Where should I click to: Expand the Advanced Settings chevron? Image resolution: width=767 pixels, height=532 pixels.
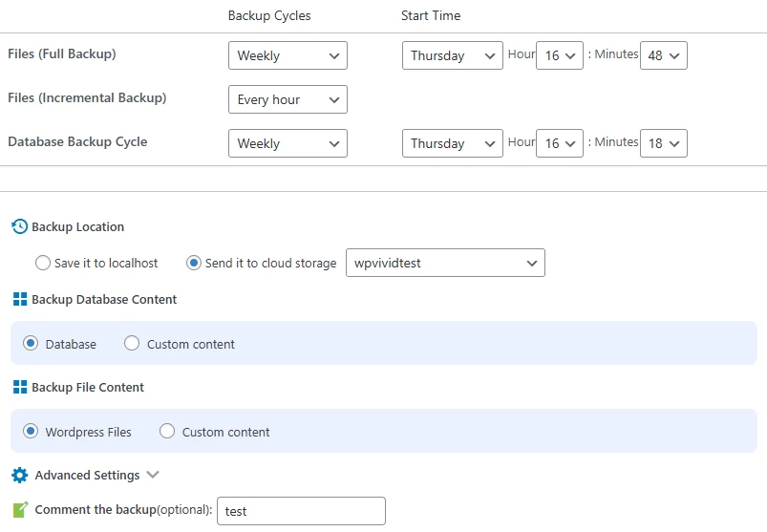pyautogui.click(x=153, y=475)
